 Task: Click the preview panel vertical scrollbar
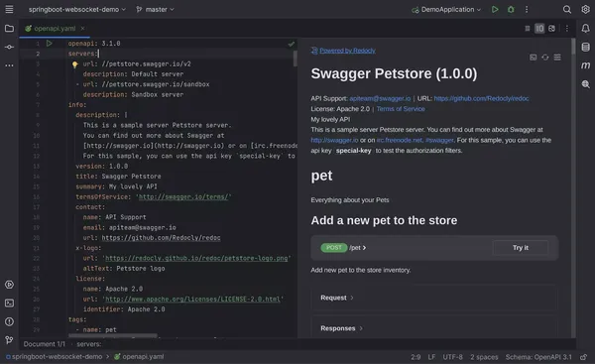(x=573, y=47)
